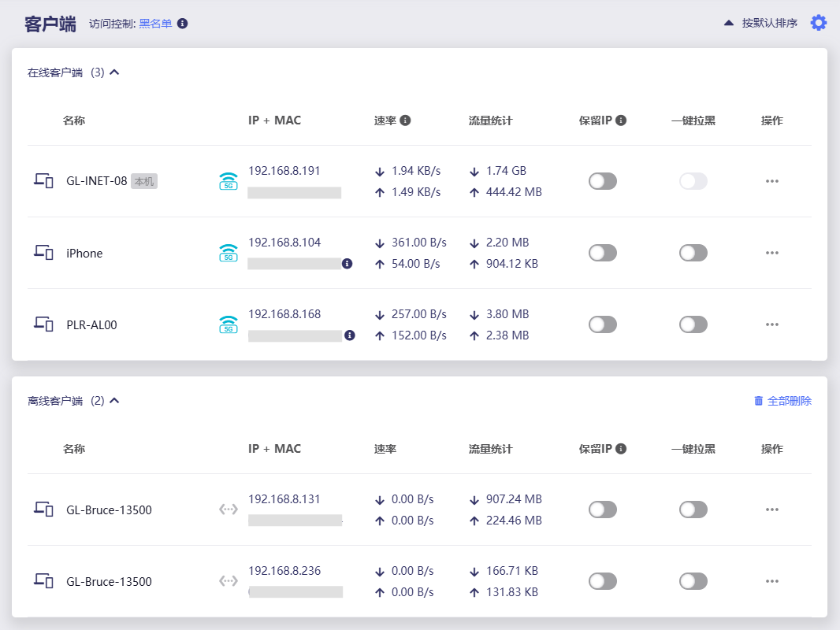Click 流量统计 header in online table
The width and height of the screenshot is (840, 630).
click(x=490, y=120)
